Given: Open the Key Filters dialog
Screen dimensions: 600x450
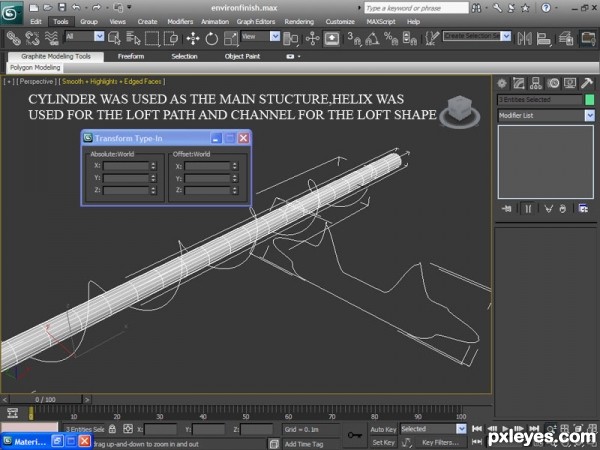Looking at the screenshot, I should pos(440,442).
